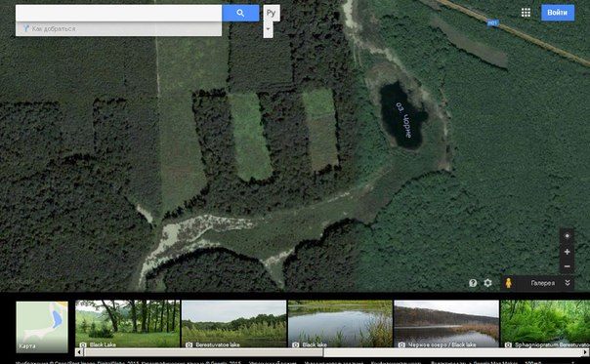Click the blue search magnifier button
Screen dimensions: 590x364
[x=240, y=13]
